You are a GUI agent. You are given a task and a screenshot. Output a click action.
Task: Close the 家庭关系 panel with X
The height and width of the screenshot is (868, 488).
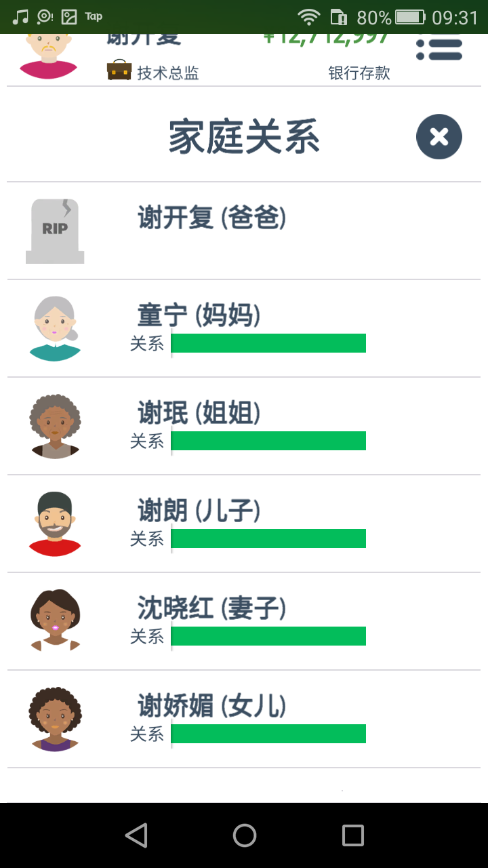(x=439, y=137)
